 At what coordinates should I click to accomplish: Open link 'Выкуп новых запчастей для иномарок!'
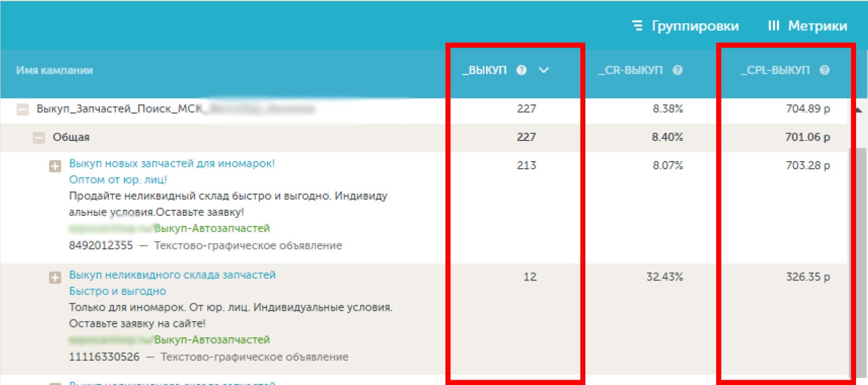coord(172,163)
